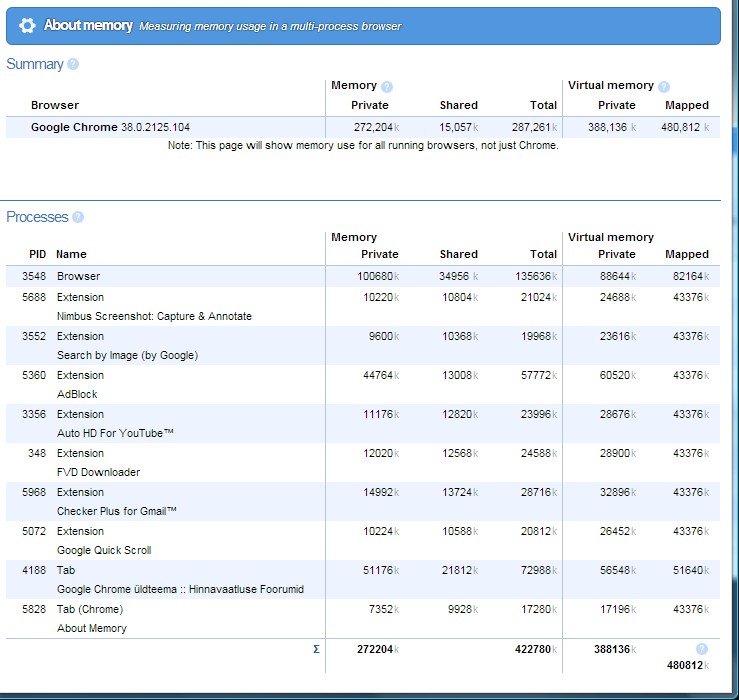Click PID 3548 in the process table

point(34,276)
